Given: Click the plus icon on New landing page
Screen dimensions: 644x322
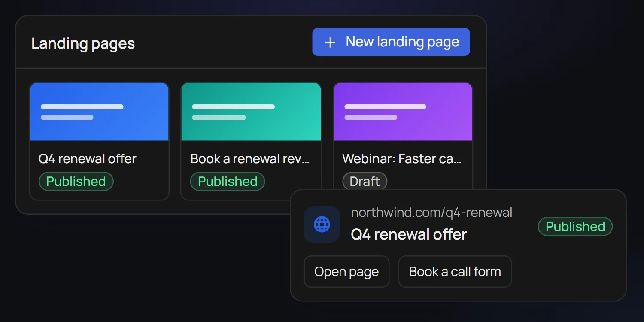Looking at the screenshot, I should 330,42.
